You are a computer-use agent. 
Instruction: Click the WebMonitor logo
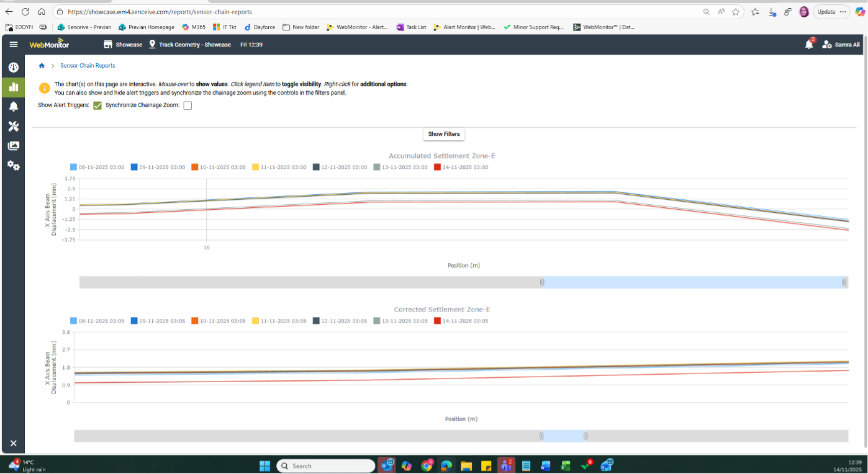(49, 45)
